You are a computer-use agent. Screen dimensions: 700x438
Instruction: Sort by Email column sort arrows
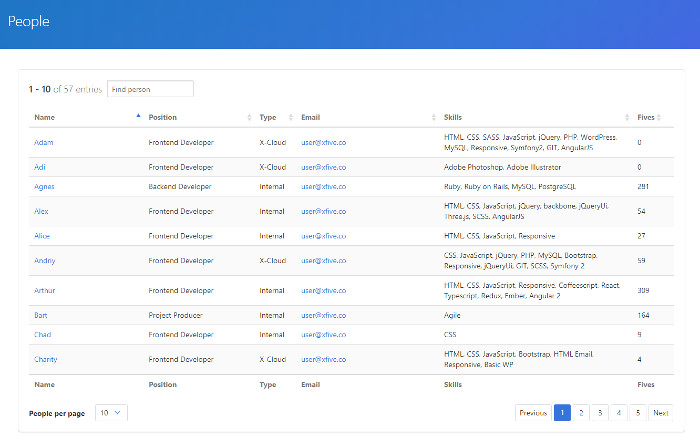433,117
